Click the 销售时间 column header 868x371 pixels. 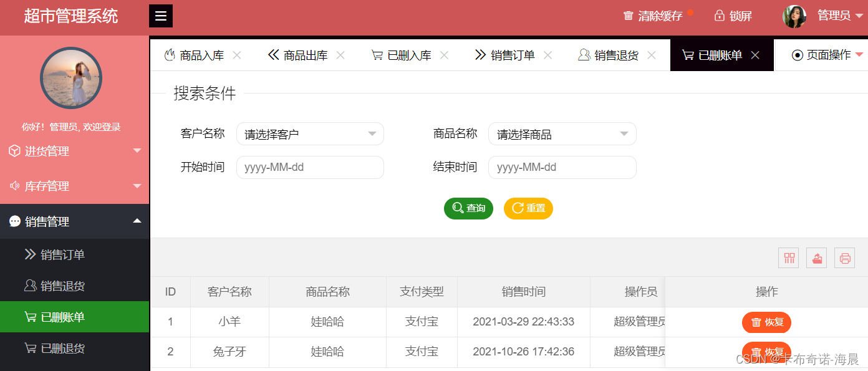pyautogui.click(x=524, y=292)
